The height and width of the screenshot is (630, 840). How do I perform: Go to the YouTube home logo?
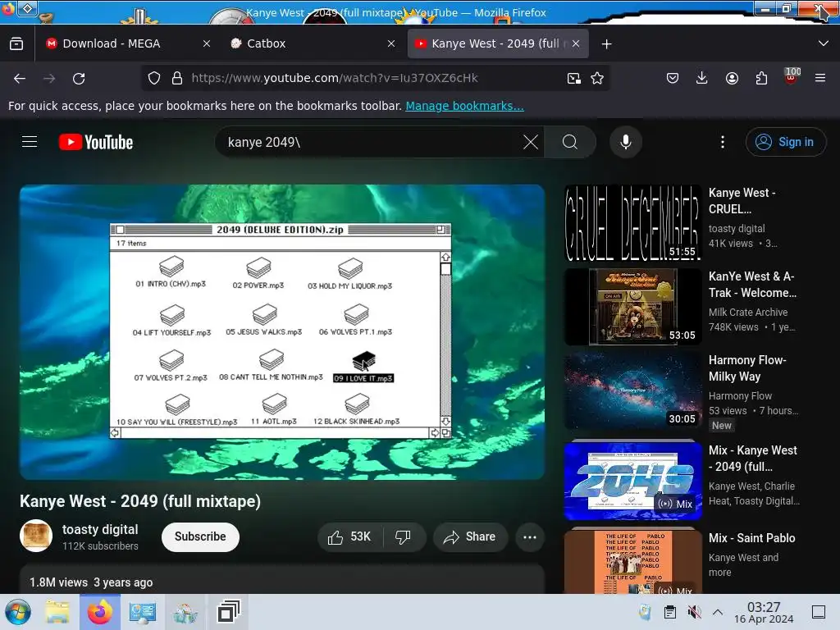96,142
